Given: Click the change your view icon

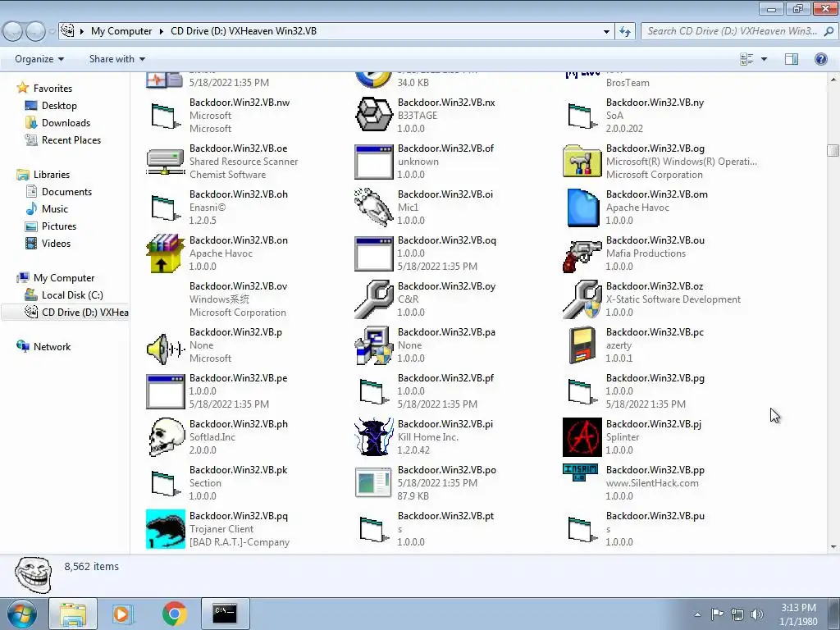Looking at the screenshot, I should pos(746,59).
